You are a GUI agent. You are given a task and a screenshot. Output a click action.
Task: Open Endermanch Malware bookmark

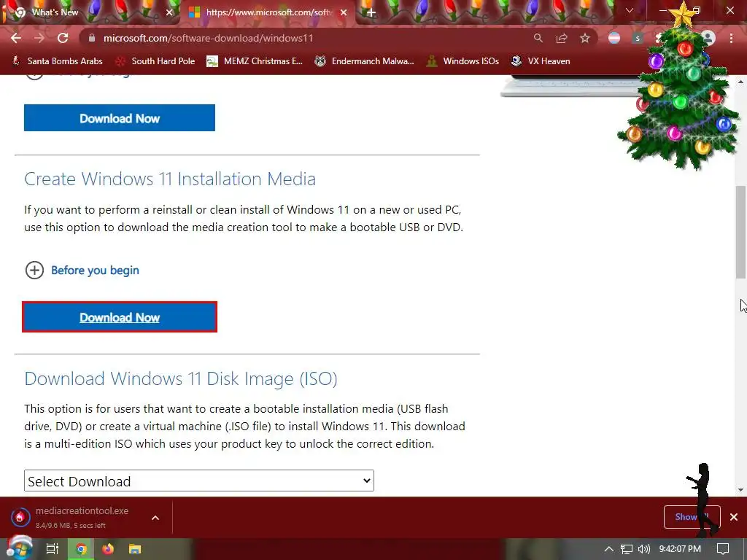(365, 61)
